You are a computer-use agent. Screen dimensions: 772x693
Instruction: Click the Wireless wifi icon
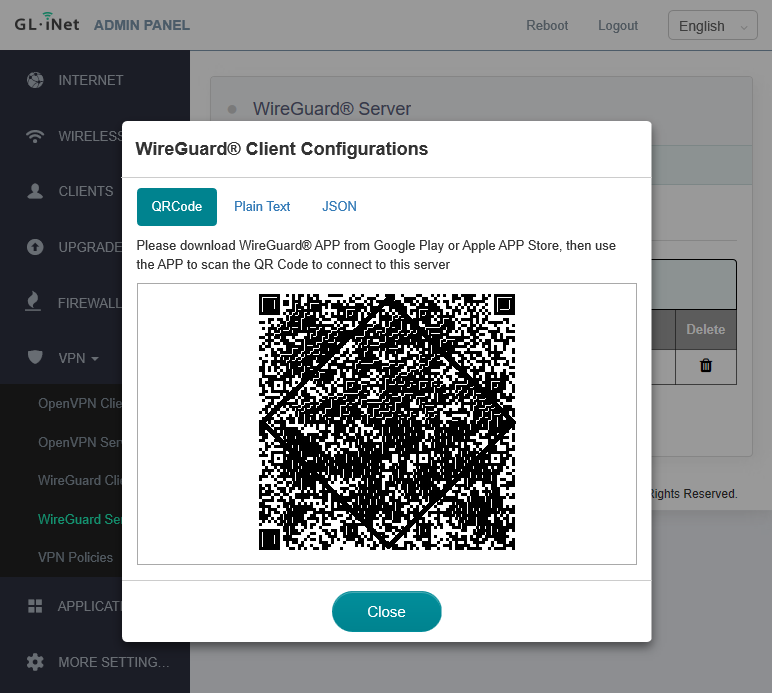35,136
